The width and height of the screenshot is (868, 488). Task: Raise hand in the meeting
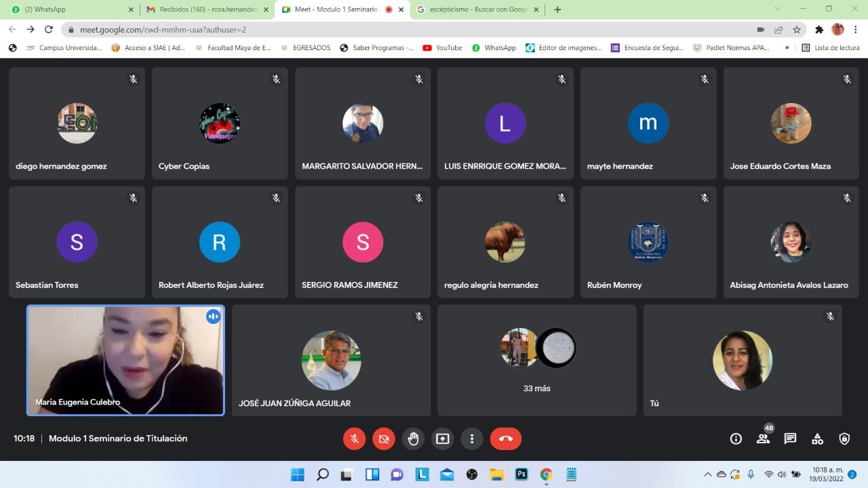413,439
